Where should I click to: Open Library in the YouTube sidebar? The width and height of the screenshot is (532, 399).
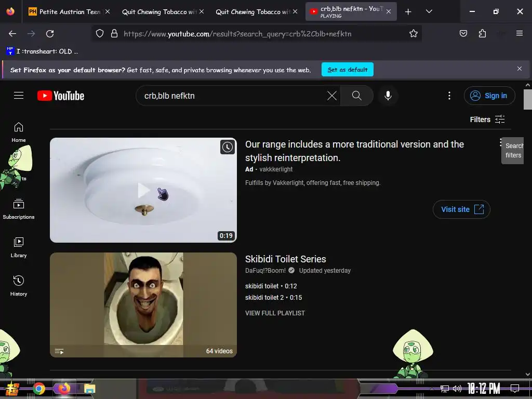pos(19,248)
